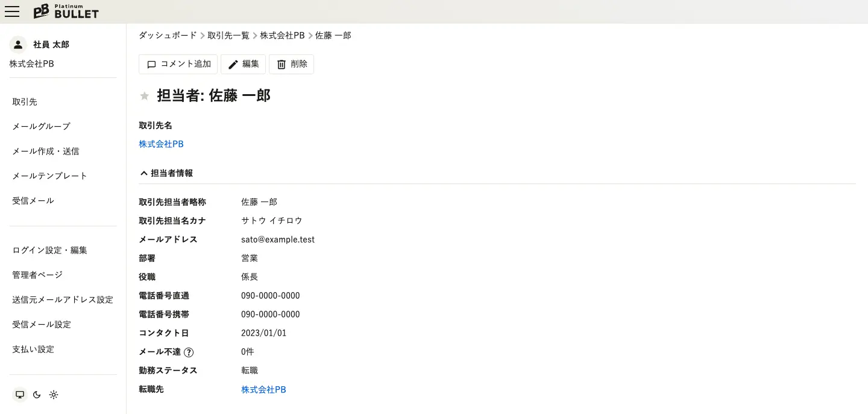The width and height of the screenshot is (868, 414).
Task: Open the hamburger menu icon
Action: pos(12,11)
